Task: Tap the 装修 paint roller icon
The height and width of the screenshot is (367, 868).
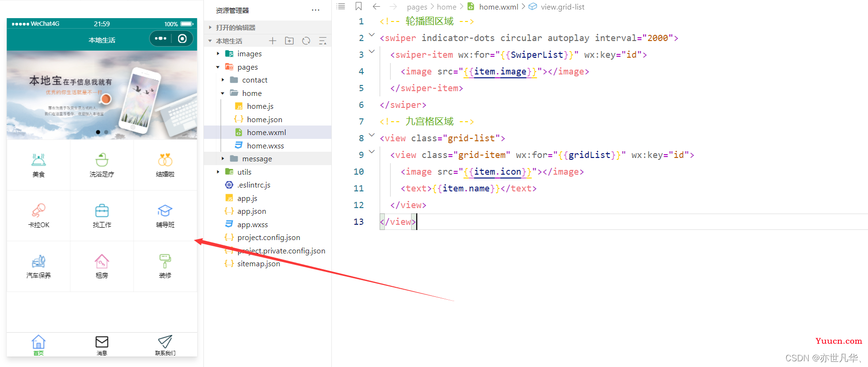Action: tap(165, 261)
